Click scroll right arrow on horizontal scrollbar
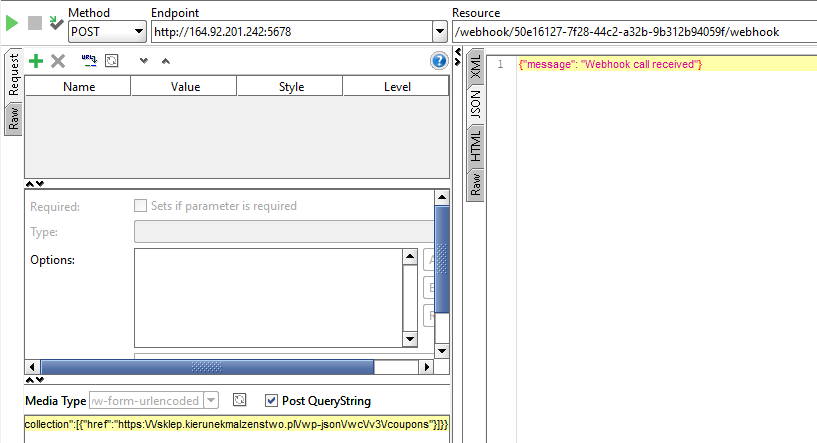817x443 pixels. click(427, 367)
